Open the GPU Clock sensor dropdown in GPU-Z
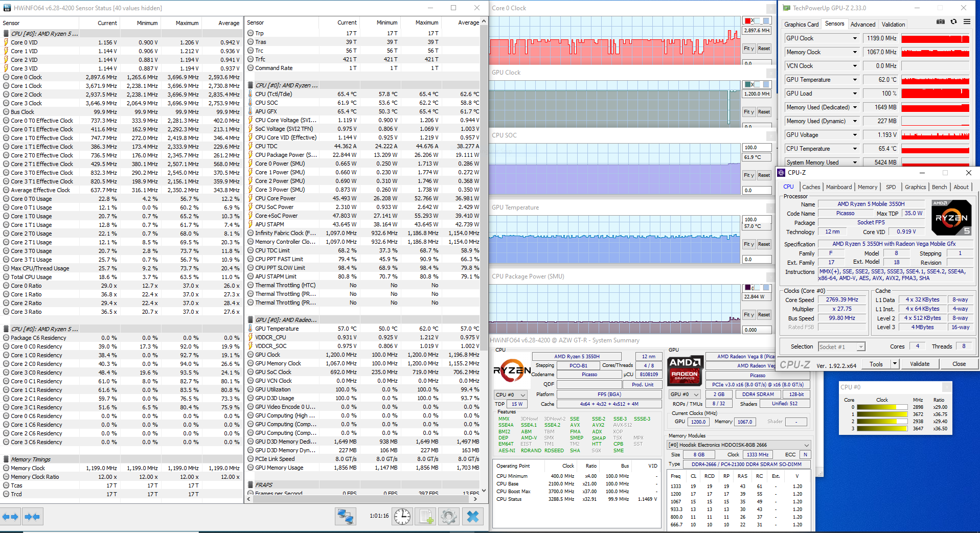The width and height of the screenshot is (980, 533). coord(855,38)
